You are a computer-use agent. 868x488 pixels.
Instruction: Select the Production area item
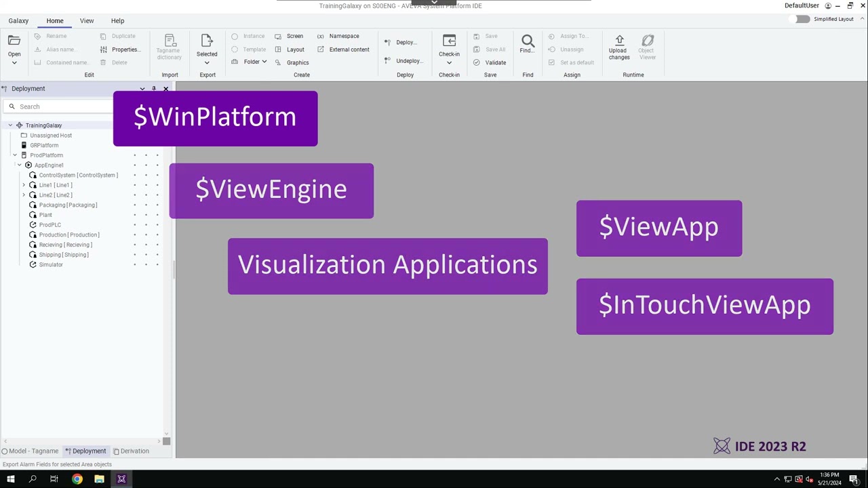tap(69, 235)
